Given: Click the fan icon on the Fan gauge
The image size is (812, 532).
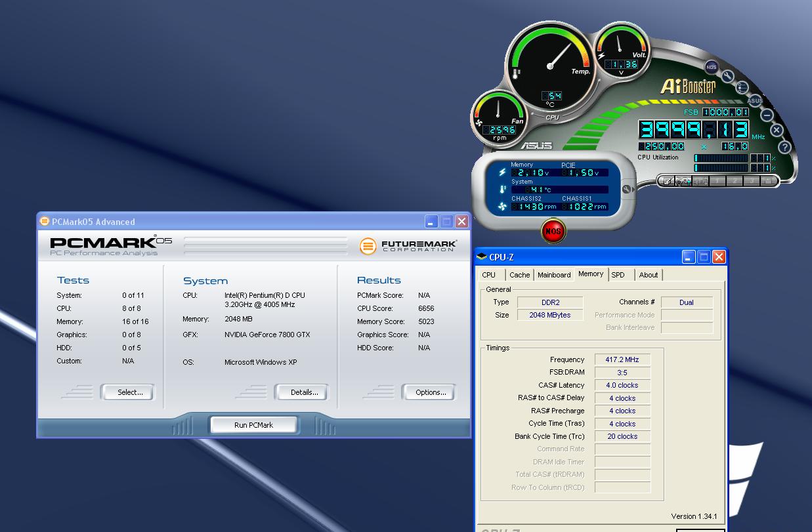Looking at the screenshot, I should click(479, 123).
